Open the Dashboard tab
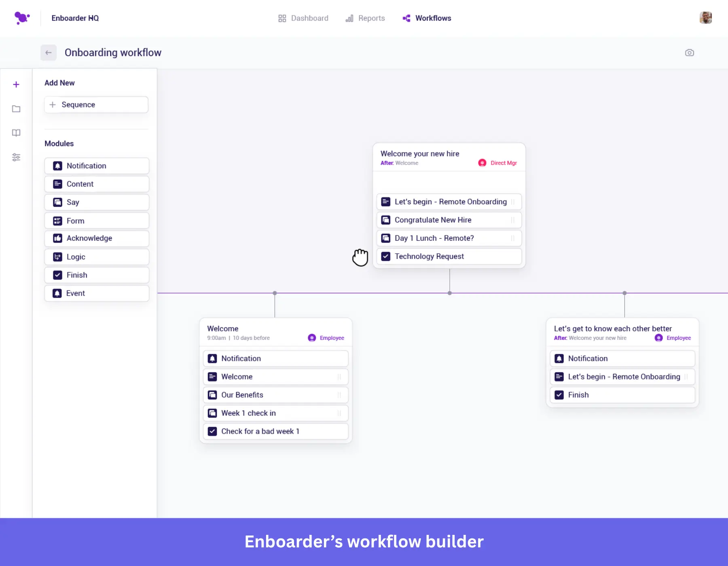 coord(303,18)
